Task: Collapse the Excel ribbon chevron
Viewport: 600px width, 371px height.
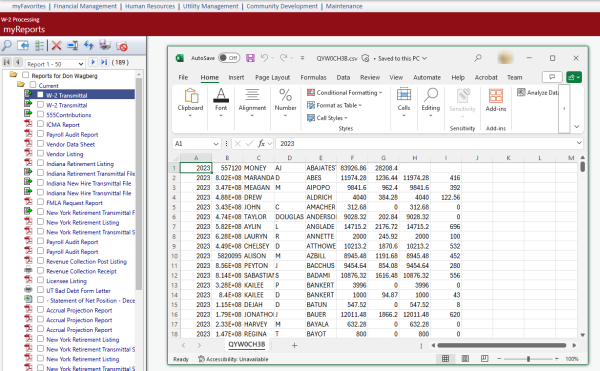Action: point(577,127)
